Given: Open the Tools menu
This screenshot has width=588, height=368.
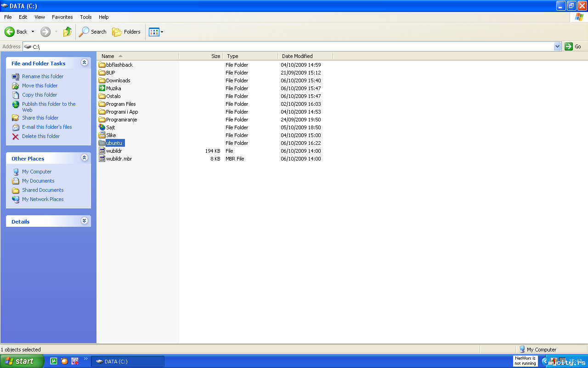Looking at the screenshot, I should (x=86, y=17).
